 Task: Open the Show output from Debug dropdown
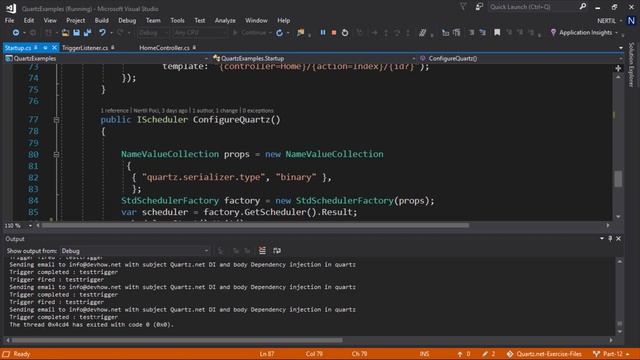[x=135, y=251]
